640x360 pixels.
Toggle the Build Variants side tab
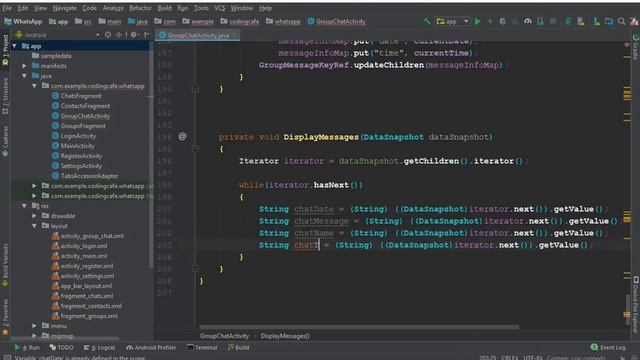click(5, 266)
